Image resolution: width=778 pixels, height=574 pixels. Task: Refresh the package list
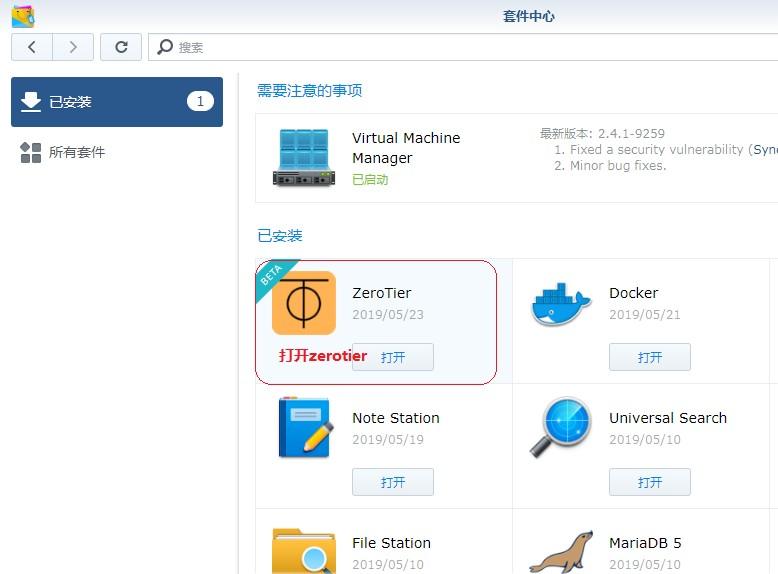[121, 47]
